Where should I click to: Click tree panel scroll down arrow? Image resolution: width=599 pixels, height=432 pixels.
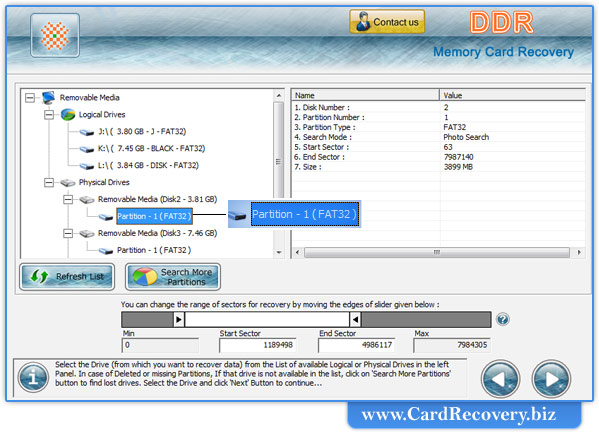(x=279, y=252)
